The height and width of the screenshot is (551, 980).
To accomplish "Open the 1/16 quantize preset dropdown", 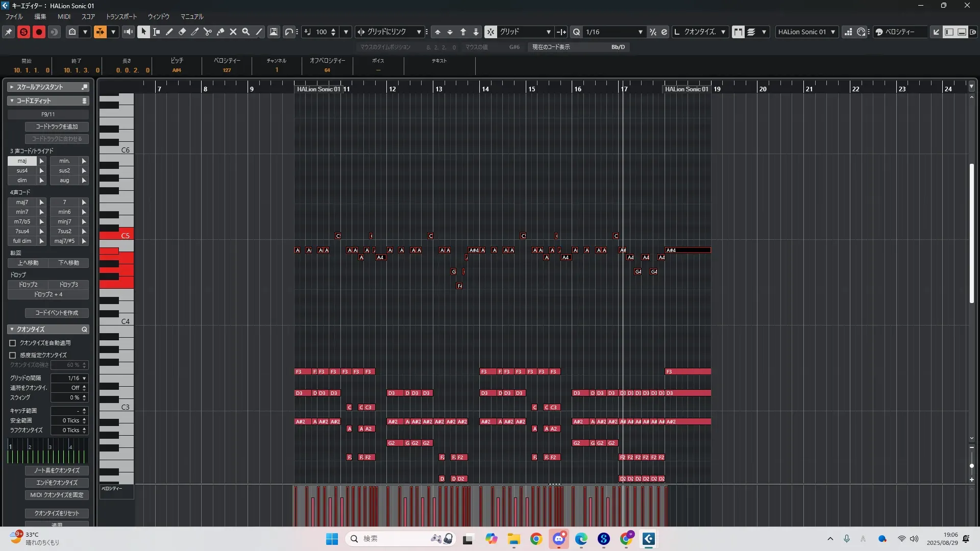I will coord(640,32).
